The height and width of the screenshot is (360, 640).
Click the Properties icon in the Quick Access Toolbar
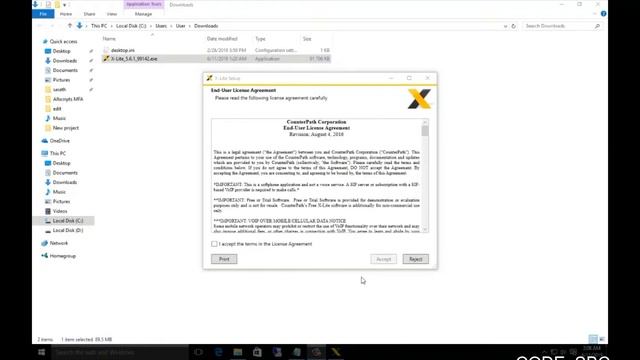pyautogui.click(x=48, y=4)
